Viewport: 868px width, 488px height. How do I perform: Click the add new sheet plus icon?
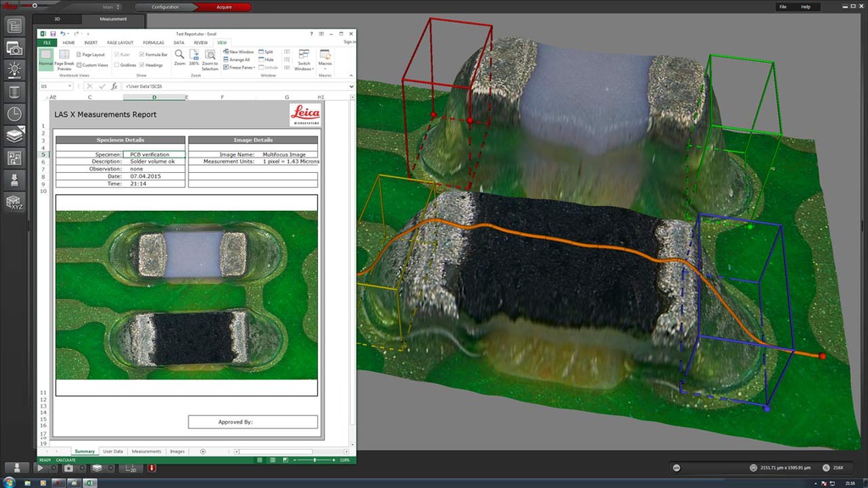tap(203, 452)
